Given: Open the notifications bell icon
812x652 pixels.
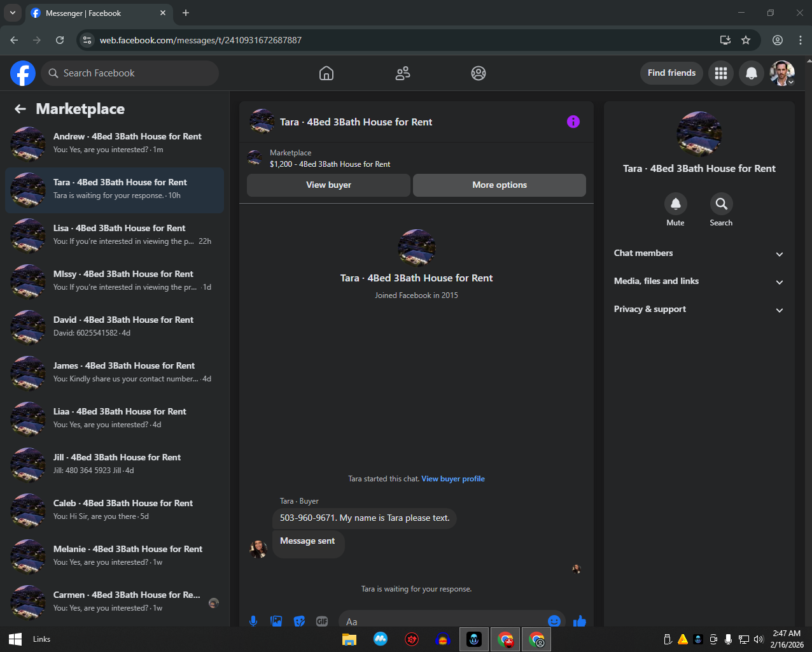Looking at the screenshot, I should click(752, 73).
